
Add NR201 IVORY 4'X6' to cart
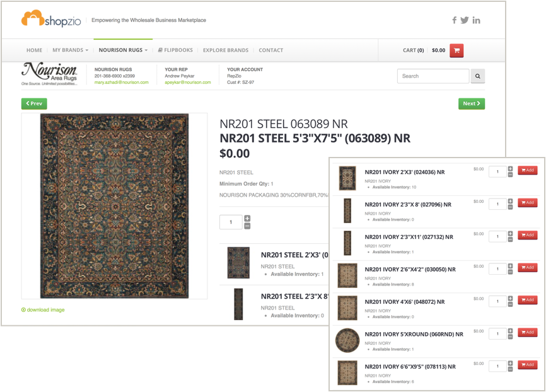tap(528, 300)
